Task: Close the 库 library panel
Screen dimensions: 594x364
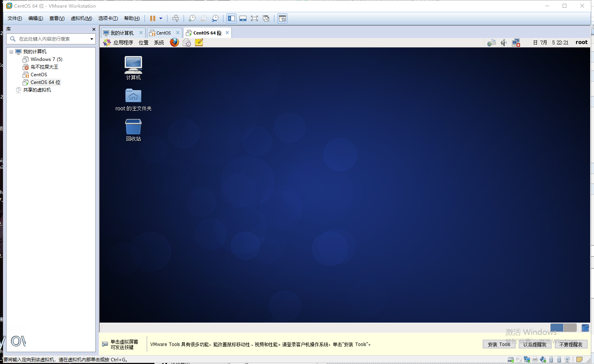Action: [x=94, y=29]
